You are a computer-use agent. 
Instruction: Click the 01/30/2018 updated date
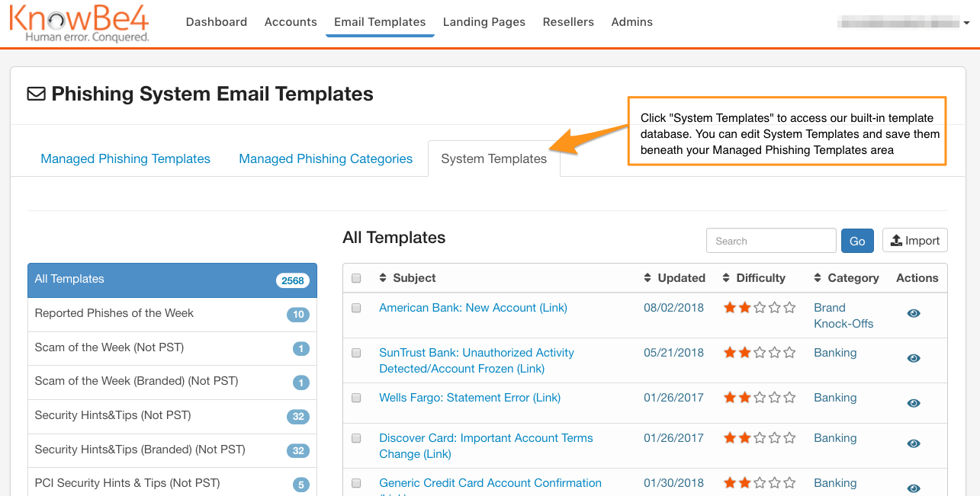673,483
